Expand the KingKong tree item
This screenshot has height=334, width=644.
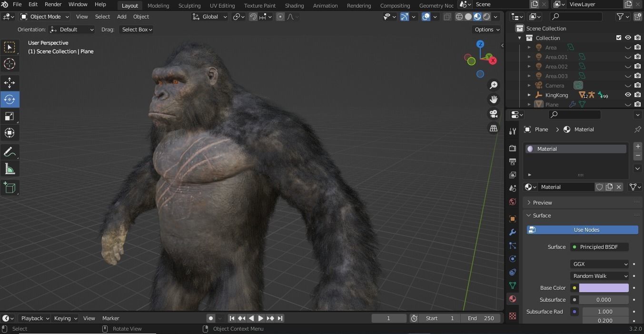[x=529, y=95]
